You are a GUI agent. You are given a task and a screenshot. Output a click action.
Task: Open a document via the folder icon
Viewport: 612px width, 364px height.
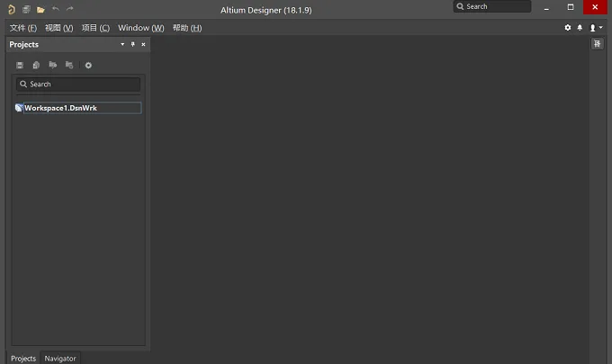[x=40, y=9]
